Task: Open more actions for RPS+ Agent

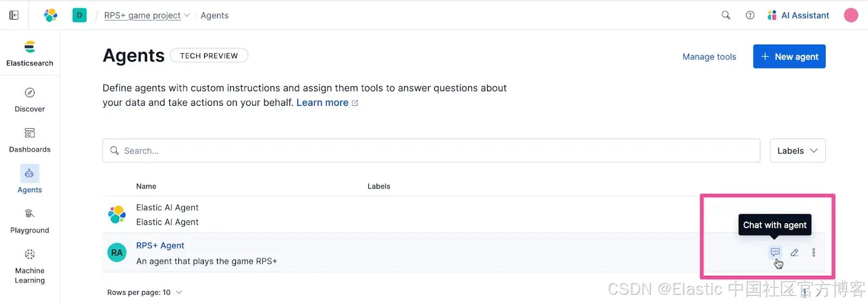Action: (813, 252)
